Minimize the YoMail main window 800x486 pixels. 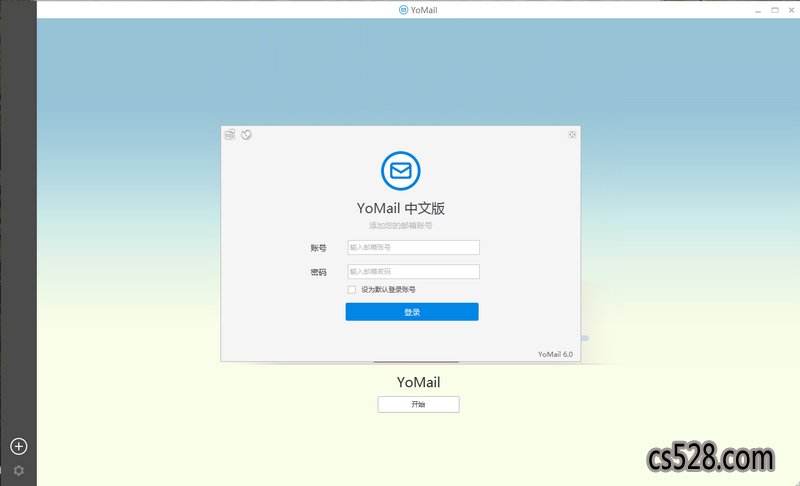click(758, 10)
